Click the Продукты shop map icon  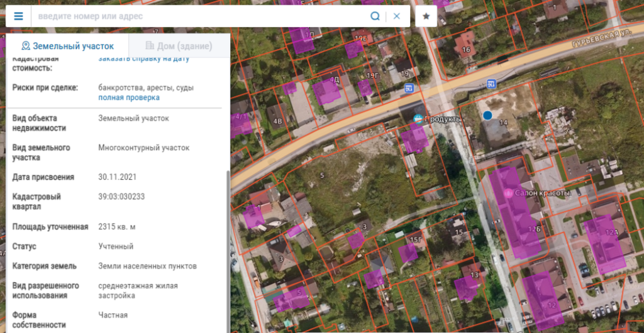pos(418,119)
